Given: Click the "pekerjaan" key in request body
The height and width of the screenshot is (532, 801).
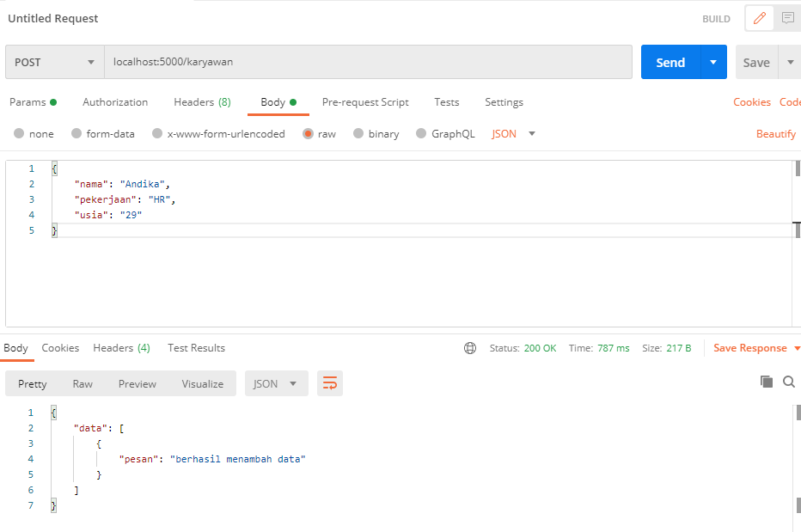Looking at the screenshot, I should pyautogui.click(x=105, y=199).
